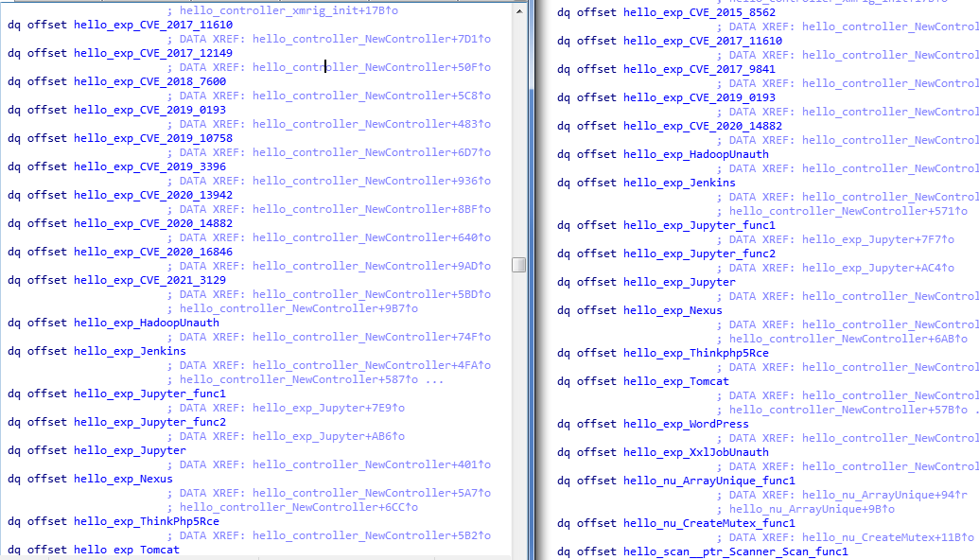Click hello_exp_CVE_2020_14882 in the left pane

tap(153, 223)
